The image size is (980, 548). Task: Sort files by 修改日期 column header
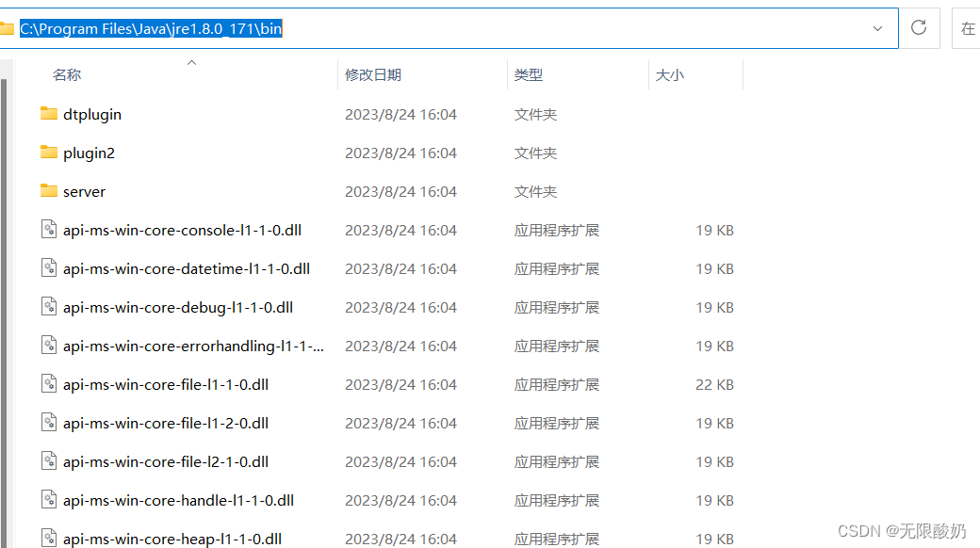tap(373, 74)
